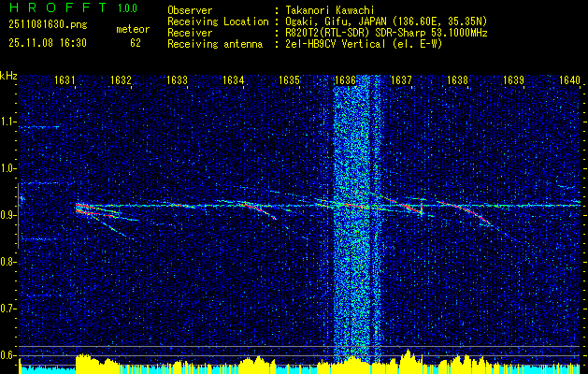Click the 1634 time marker

[x=234, y=79]
